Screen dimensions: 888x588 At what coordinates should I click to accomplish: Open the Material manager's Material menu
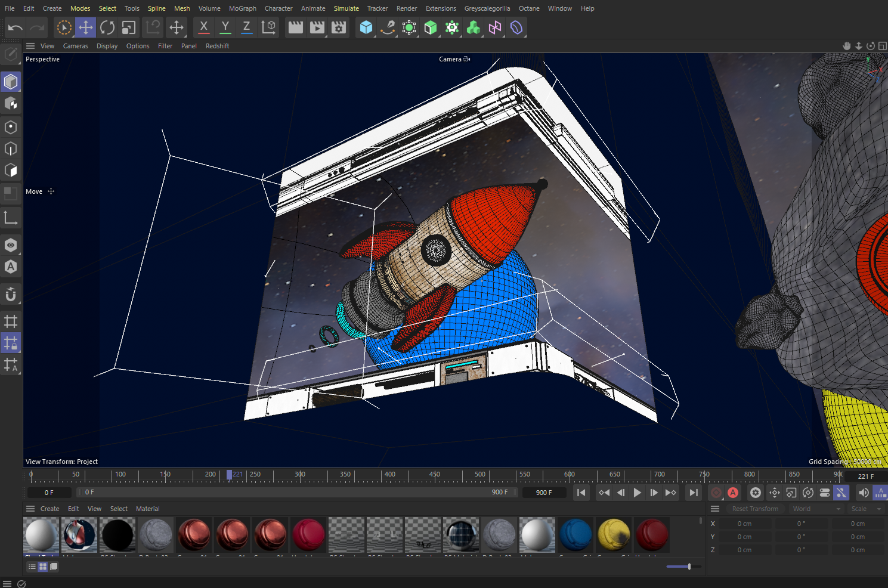[147, 509]
